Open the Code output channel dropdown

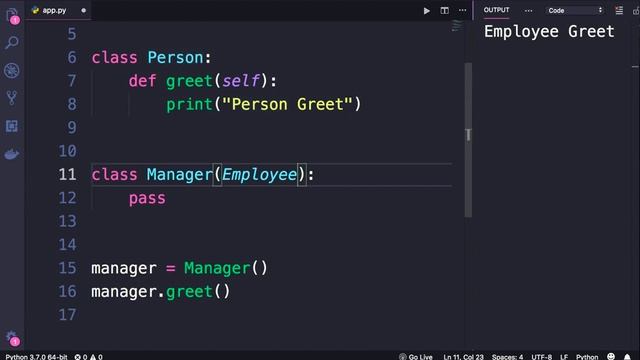pyautogui.click(x=574, y=11)
